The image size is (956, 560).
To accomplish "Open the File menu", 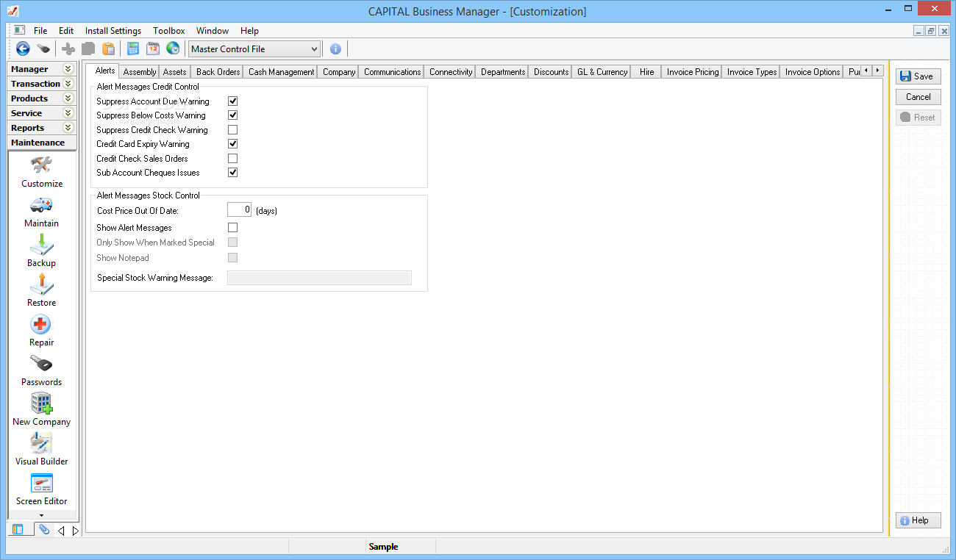I will 40,31.
